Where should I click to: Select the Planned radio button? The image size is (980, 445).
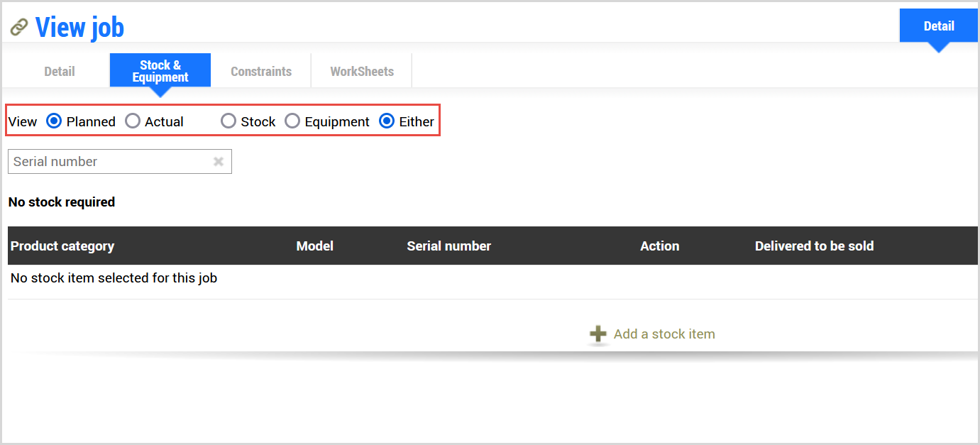(x=54, y=121)
